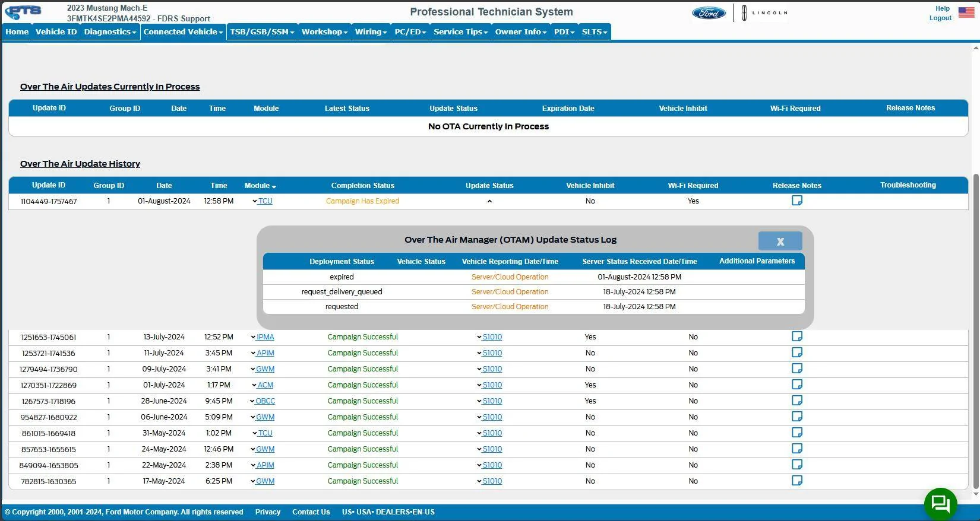This screenshot has width=980, height=521.
Task: Sort history by Module column arrow
Action: pos(274,186)
